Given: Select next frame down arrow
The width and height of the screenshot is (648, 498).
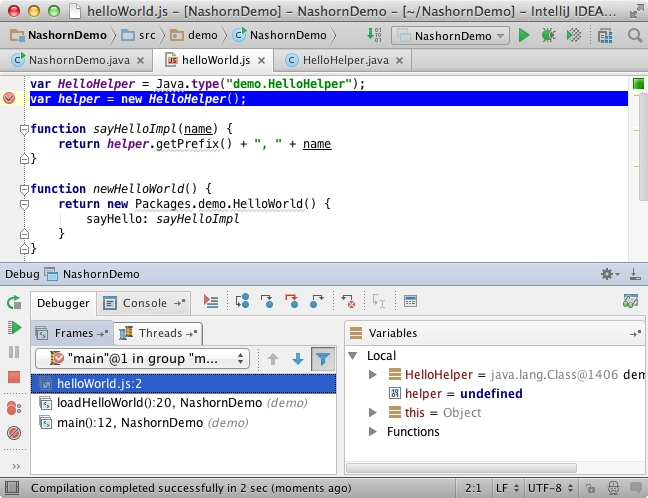Looking at the screenshot, I should coord(298,359).
